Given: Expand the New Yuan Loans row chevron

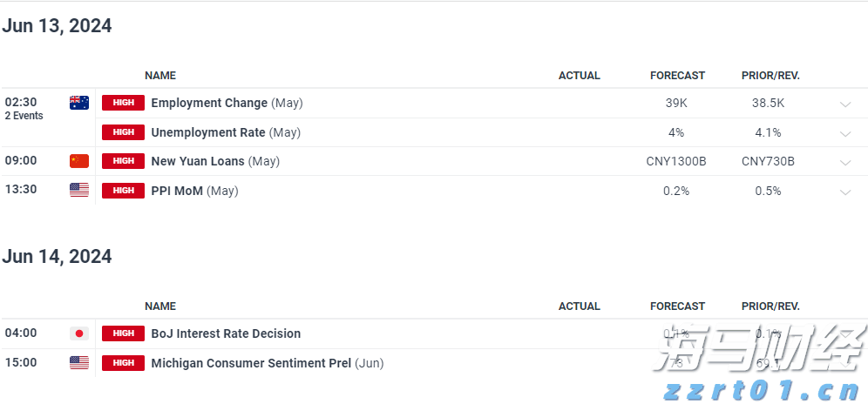Looking at the screenshot, I should [845, 163].
